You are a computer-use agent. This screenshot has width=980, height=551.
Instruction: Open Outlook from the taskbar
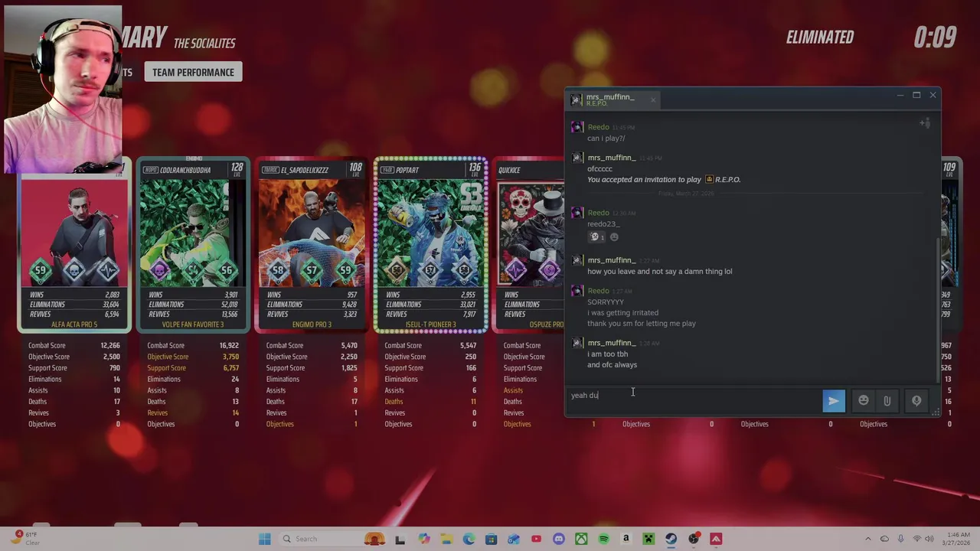(514, 540)
